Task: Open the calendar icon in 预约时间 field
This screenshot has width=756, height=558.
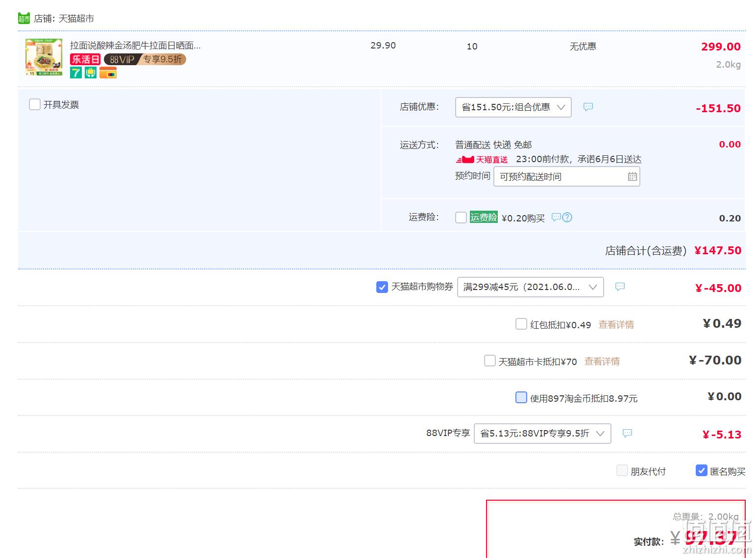Action: pyautogui.click(x=633, y=177)
